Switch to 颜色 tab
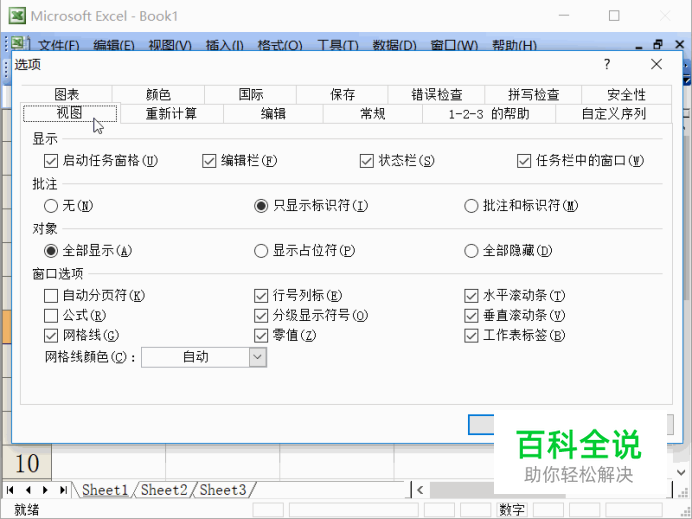The height and width of the screenshot is (519, 692). coord(158,94)
